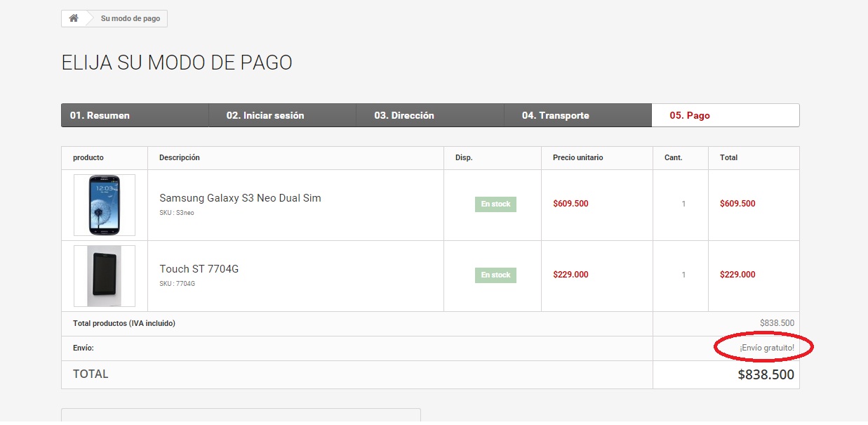Click En stock badge for Samsung Galaxy

click(x=495, y=204)
